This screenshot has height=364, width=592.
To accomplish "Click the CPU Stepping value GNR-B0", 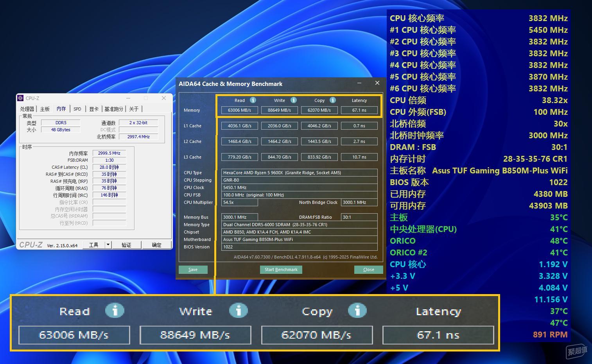I will point(300,180).
